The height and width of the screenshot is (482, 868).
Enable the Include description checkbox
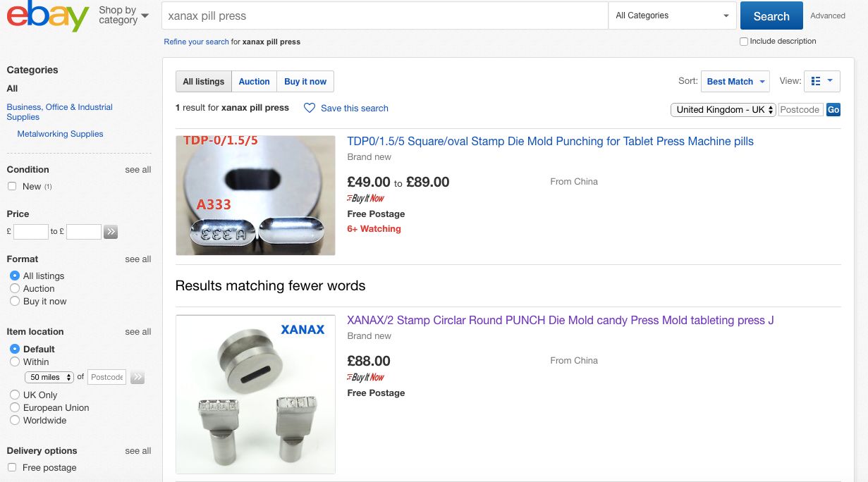(744, 42)
